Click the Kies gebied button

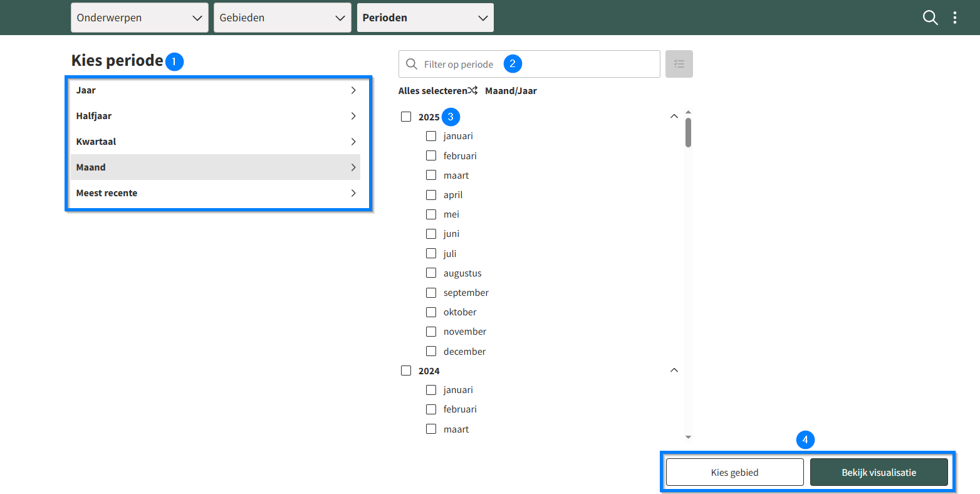tap(734, 472)
